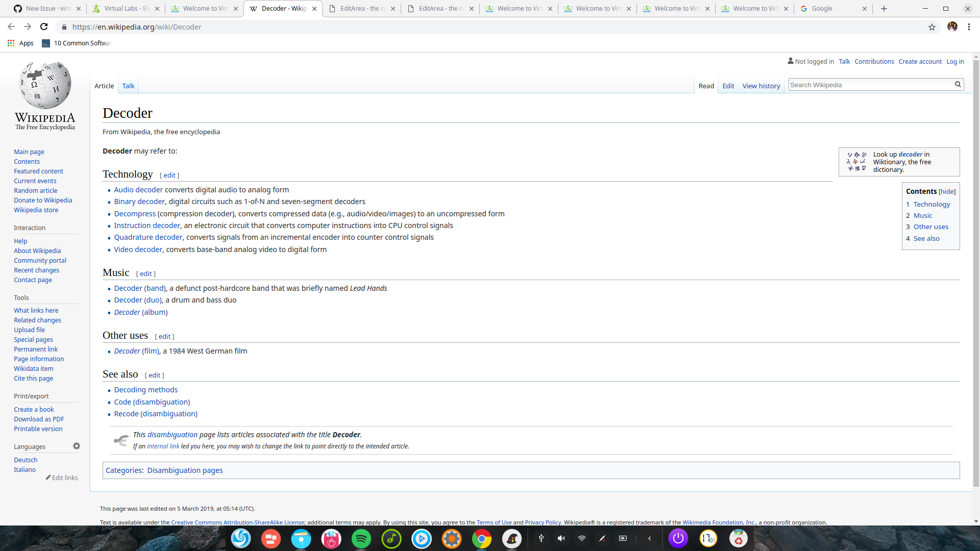Open the Deepin launcher from the dock
This screenshot has height=551, width=980.
click(x=240, y=538)
